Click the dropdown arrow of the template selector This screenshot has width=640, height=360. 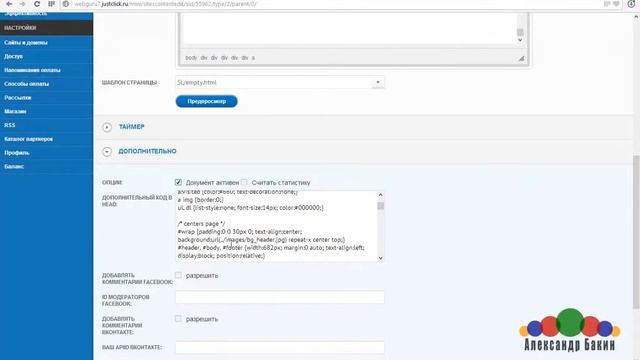(378, 82)
